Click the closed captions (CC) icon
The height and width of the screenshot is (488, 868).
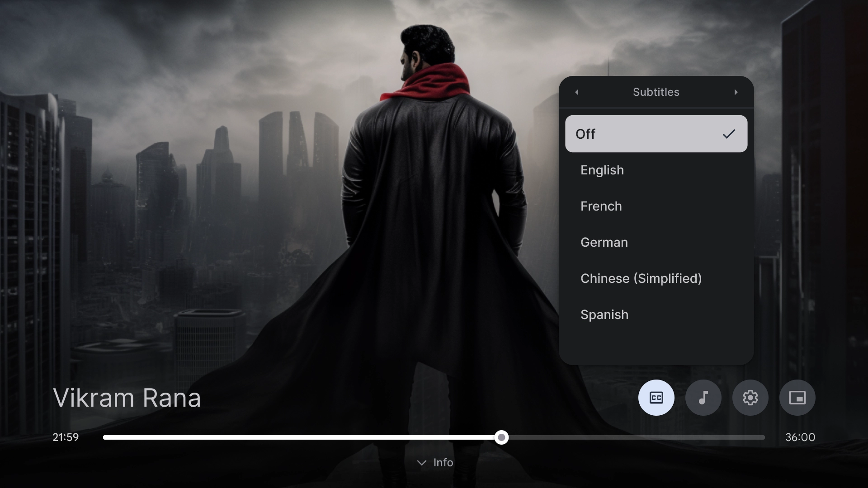656,398
